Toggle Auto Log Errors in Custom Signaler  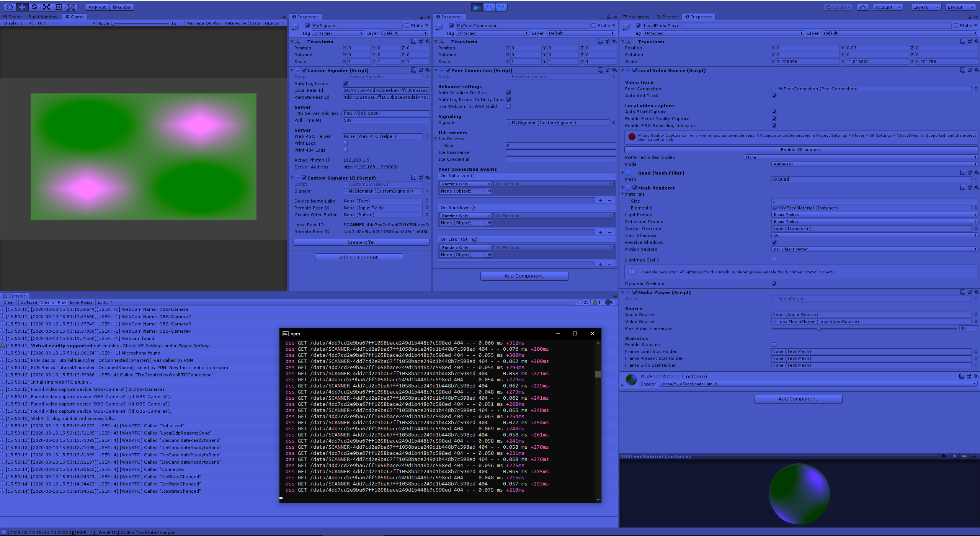(345, 83)
